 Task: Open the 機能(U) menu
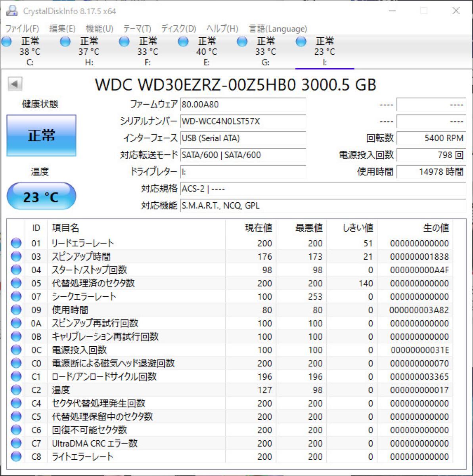tap(100, 29)
